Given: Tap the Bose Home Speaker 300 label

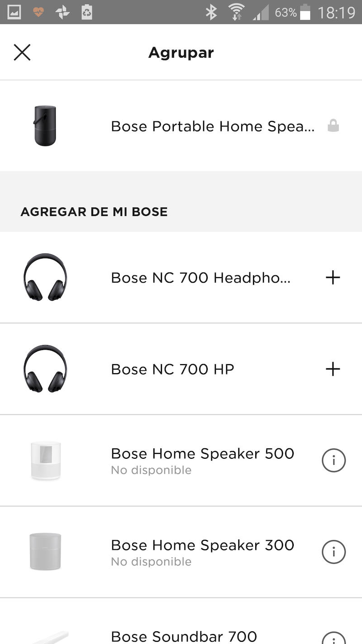Looking at the screenshot, I should pyautogui.click(x=202, y=545).
